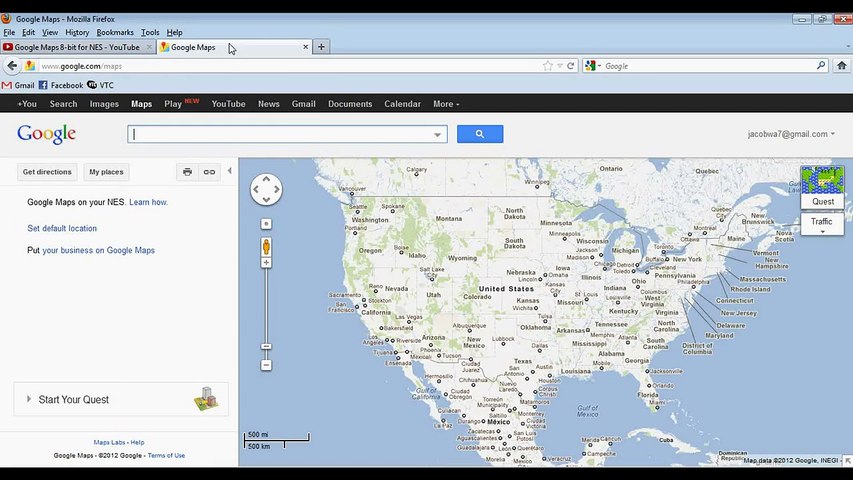Viewport: 853px width, 480px height.
Task: Click Gmail in the Google bar
Action: point(304,104)
